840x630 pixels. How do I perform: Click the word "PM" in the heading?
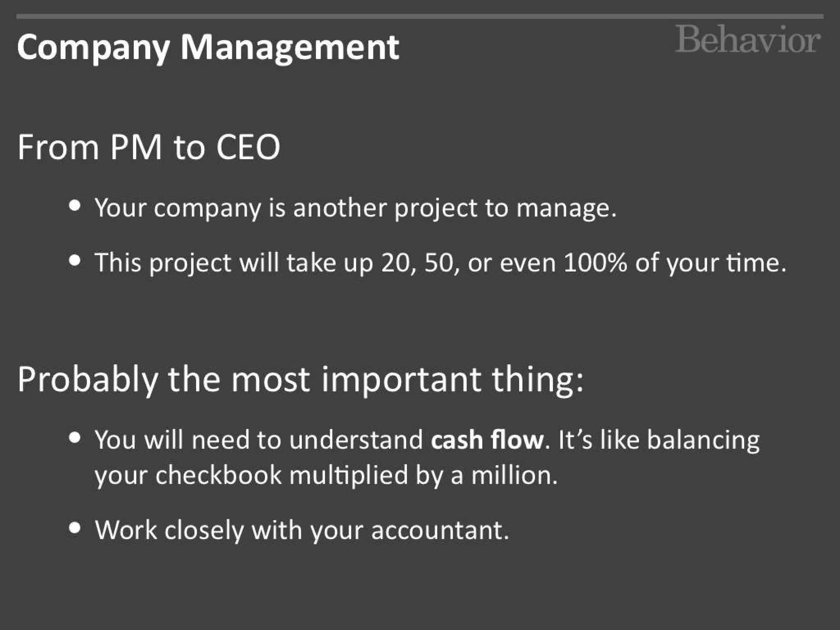click(x=136, y=147)
